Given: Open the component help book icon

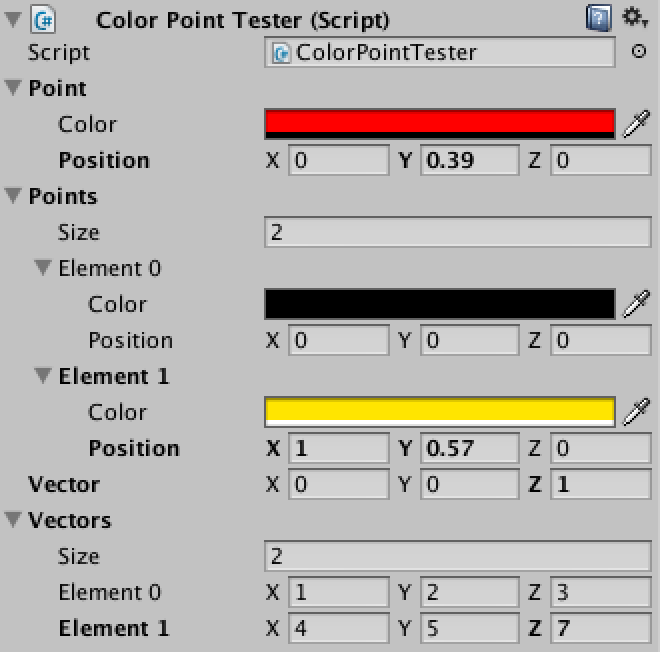Looking at the screenshot, I should 598,18.
